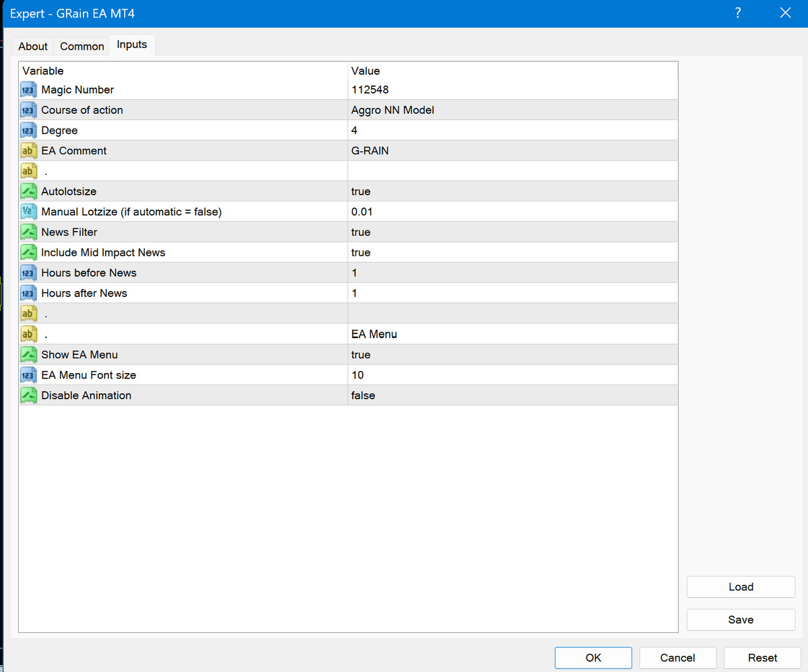Viewport: 808px width, 672px height.
Task: Click the boolean icon next to Autolotsize
Action: (x=28, y=192)
